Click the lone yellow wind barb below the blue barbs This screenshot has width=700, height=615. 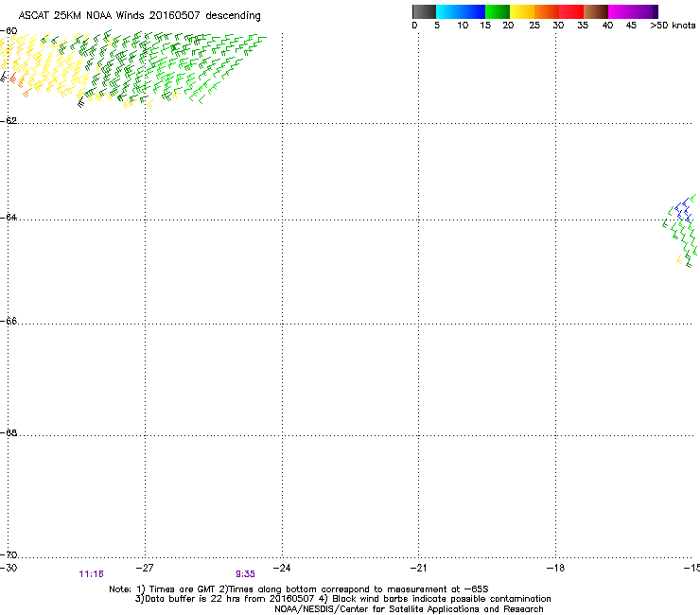[x=679, y=259]
